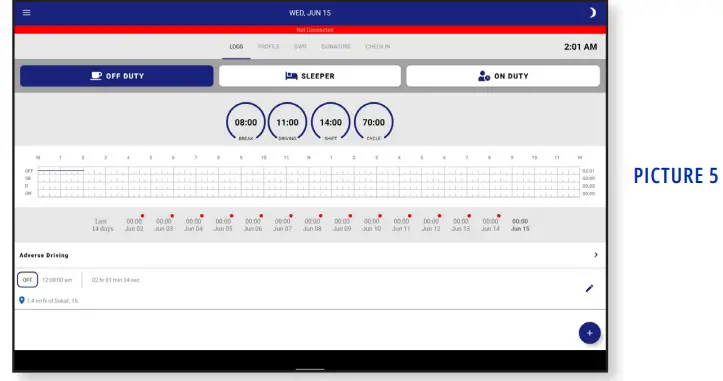Open the Jun 03 daily log
Screen dimensions: 723x381
[164, 225]
